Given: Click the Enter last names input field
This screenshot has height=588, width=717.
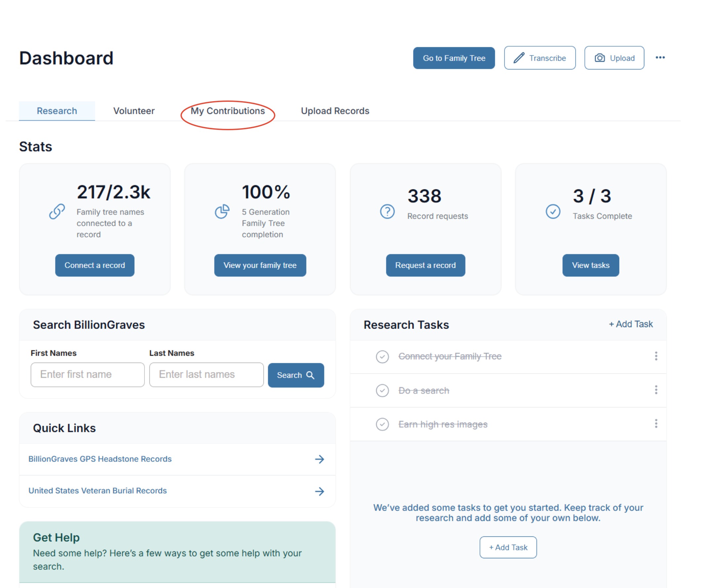Looking at the screenshot, I should pos(206,374).
